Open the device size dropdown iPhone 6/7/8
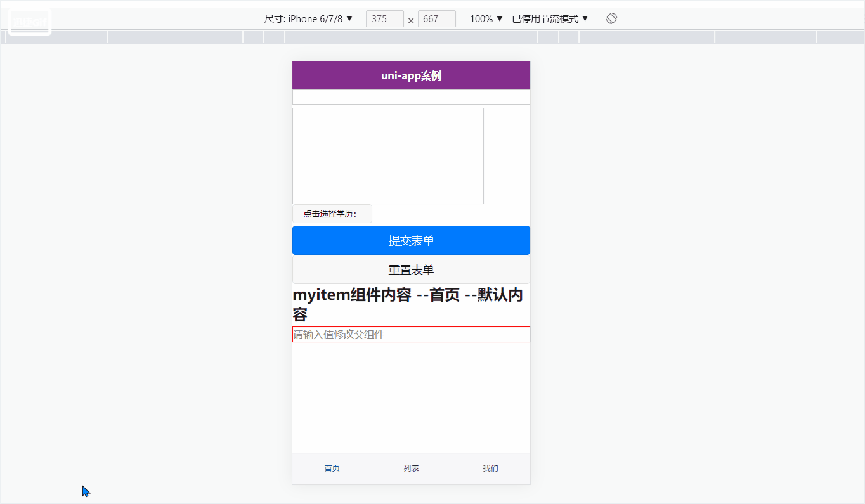865x504 pixels. click(309, 19)
